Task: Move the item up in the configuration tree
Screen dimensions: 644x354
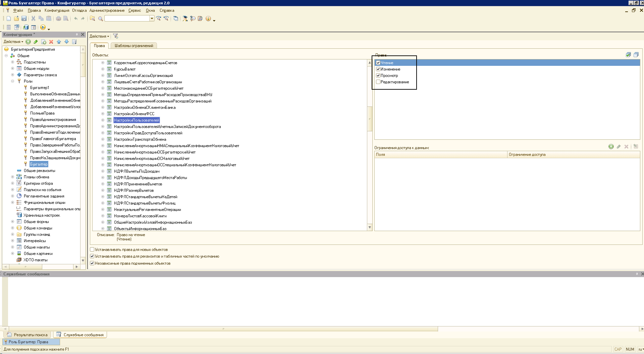Action: (x=59, y=42)
